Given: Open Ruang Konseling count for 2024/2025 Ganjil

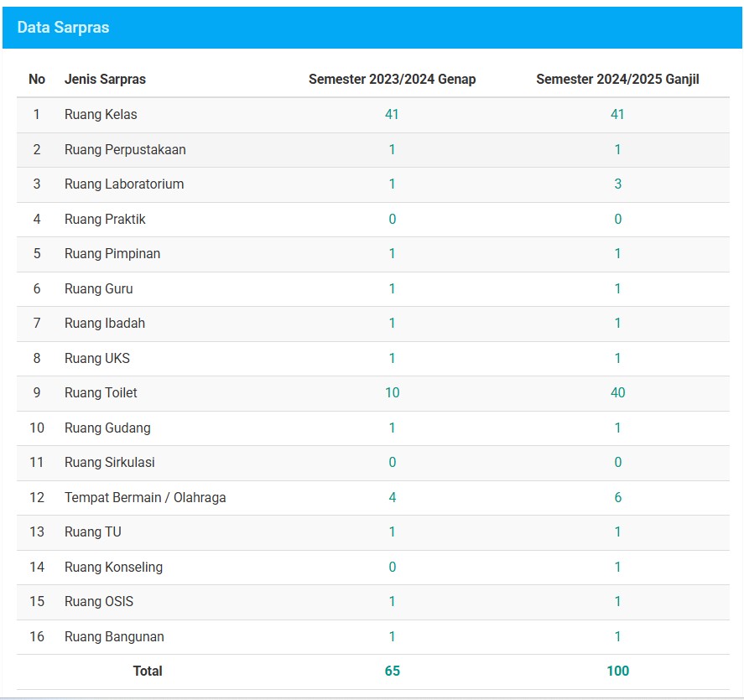Looking at the screenshot, I should [617, 568].
